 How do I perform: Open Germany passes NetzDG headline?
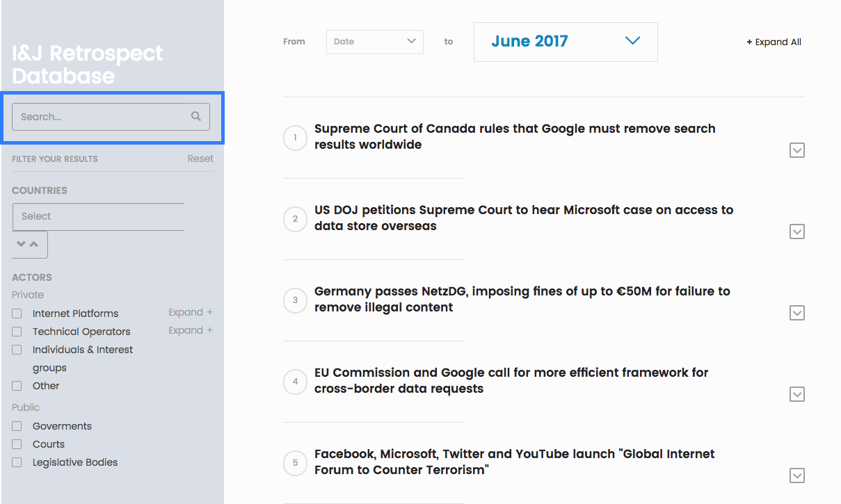click(522, 299)
